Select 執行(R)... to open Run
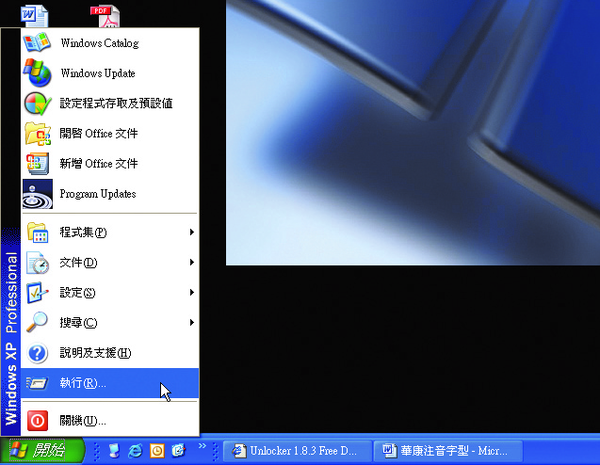Viewport: 600px width, 465px height. pos(110,383)
